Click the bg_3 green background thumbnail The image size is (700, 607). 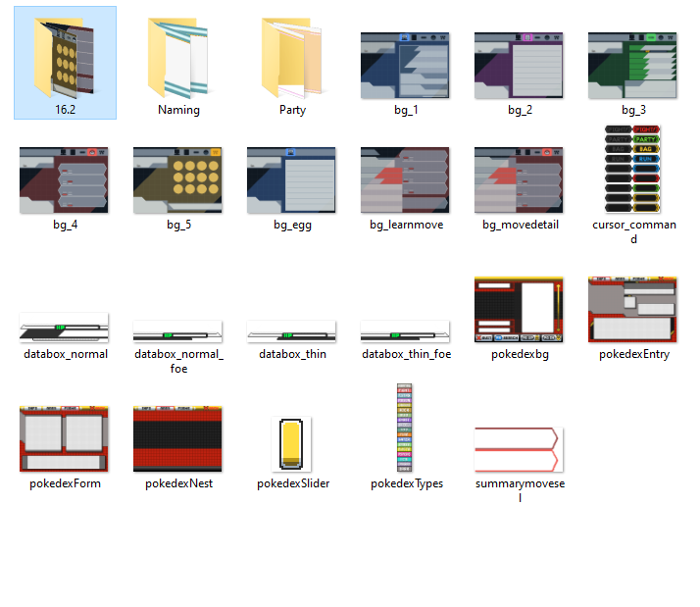coord(633,65)
